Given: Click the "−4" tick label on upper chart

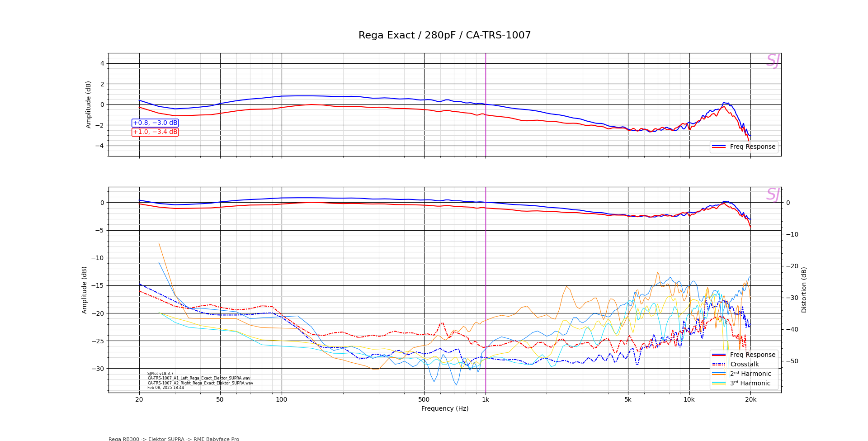Looking at the screenshot, I should (99, 146).
